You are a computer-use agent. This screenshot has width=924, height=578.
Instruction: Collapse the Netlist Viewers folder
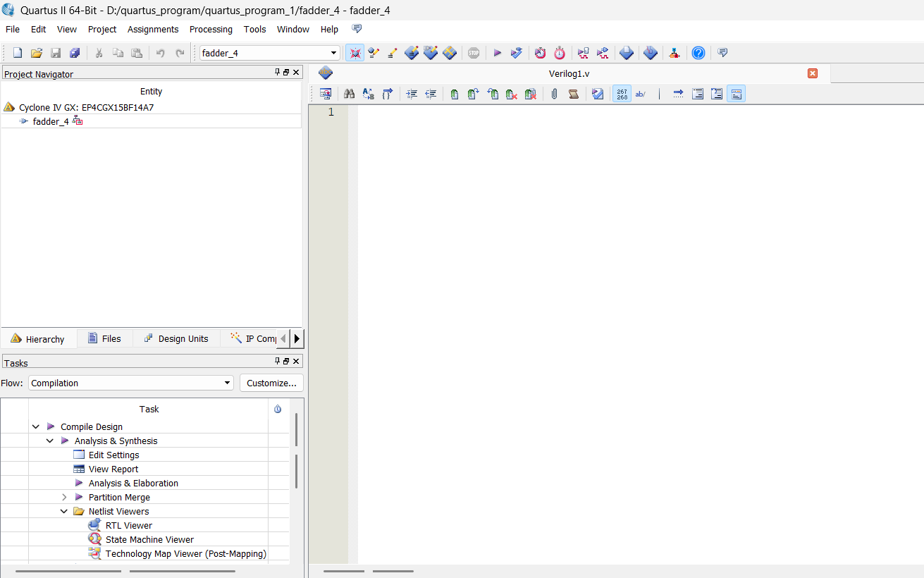(63, 511)
